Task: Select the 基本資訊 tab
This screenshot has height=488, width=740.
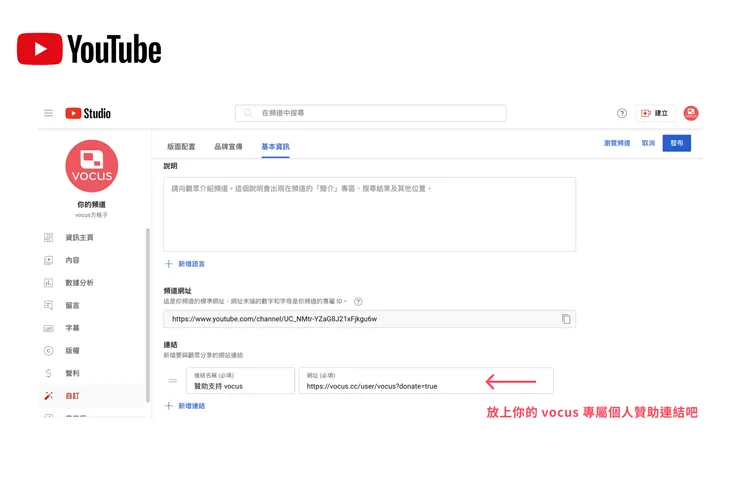Action: click(276, 147)
